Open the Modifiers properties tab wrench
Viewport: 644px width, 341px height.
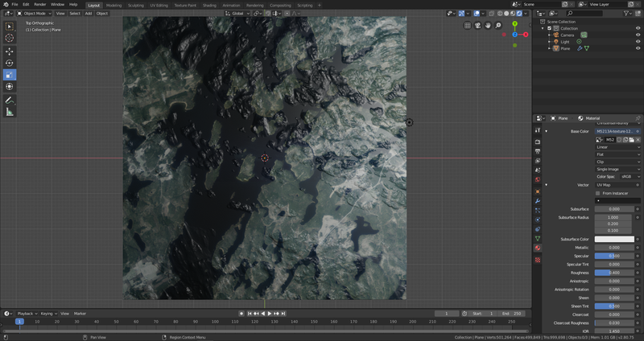[538, 201]
